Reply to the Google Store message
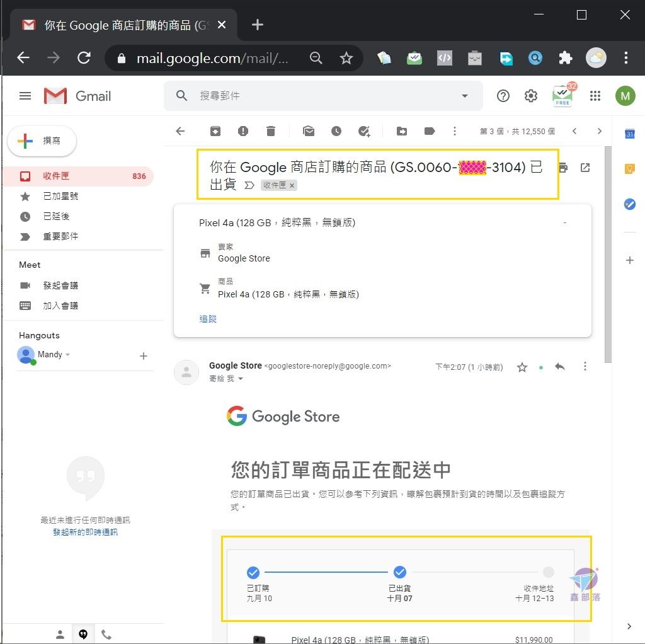This screenshot has width=645, height=644. [x=560, y=366]
